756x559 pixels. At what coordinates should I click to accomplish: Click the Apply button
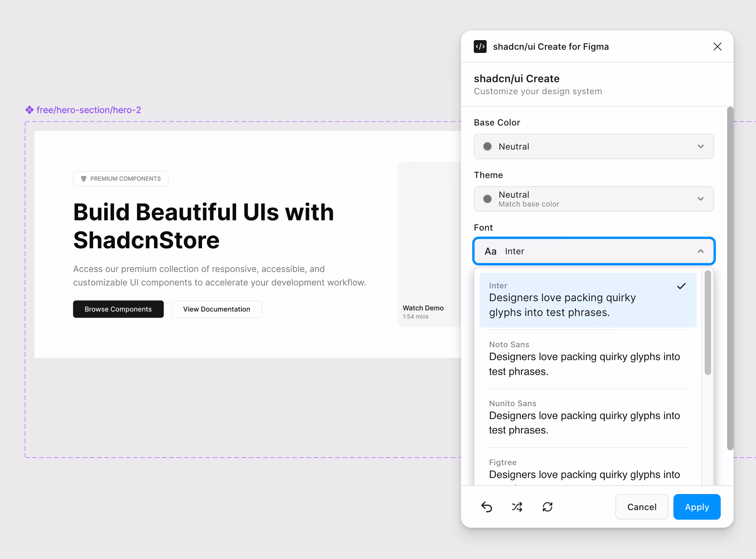coord(697,507)
